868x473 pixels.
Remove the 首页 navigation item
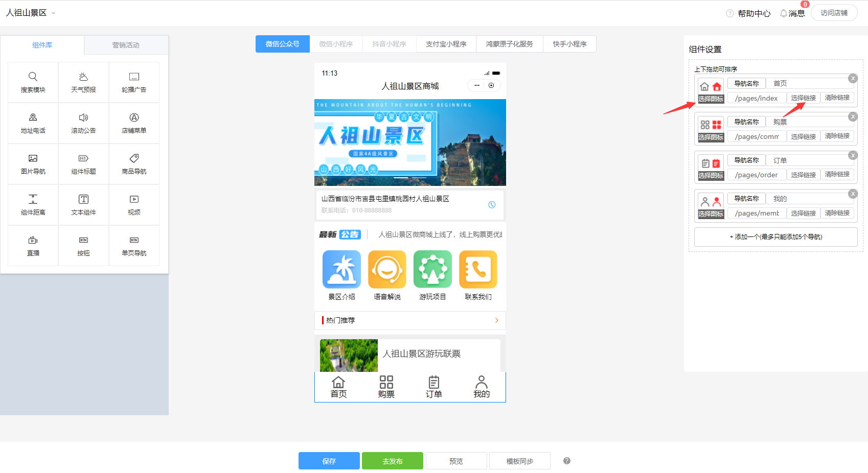click(853, 79)
